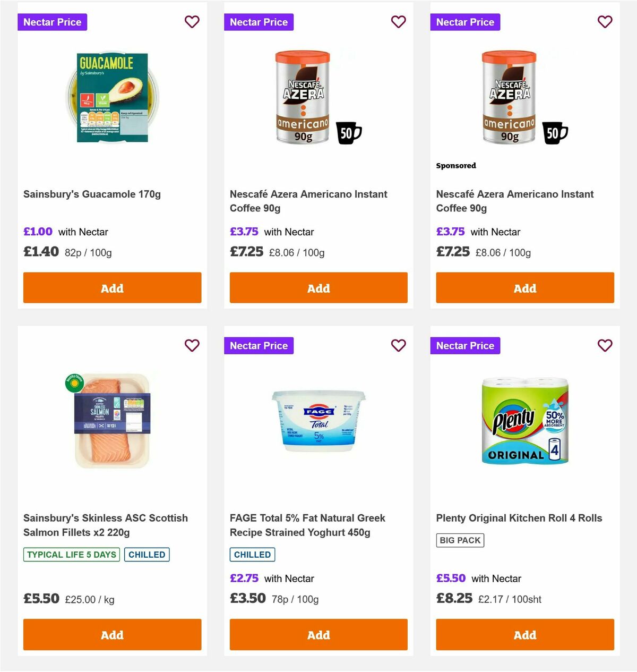This screenshot has height=672, width=637.
Task: Click the Sponsored label on the Nescafé card
Action: click(456, 165)
